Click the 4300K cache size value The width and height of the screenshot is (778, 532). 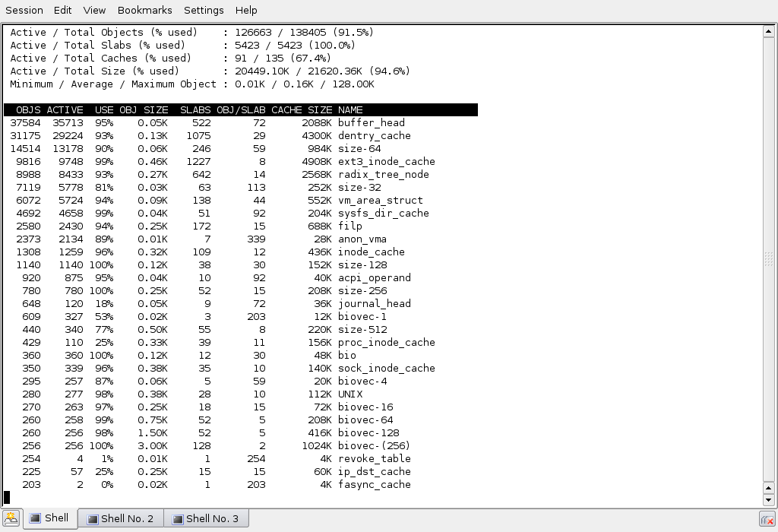317,135
